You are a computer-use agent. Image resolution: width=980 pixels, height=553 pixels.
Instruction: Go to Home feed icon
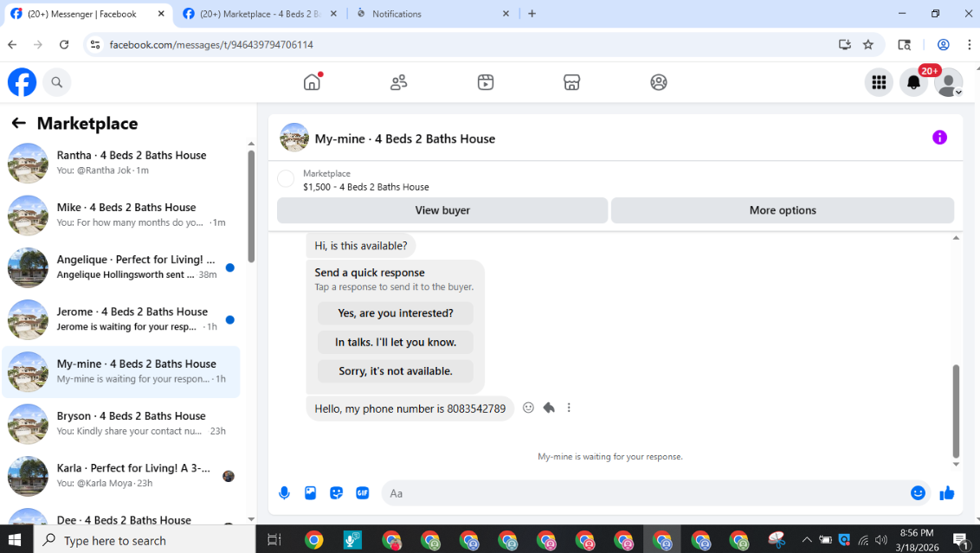point(312,82)
